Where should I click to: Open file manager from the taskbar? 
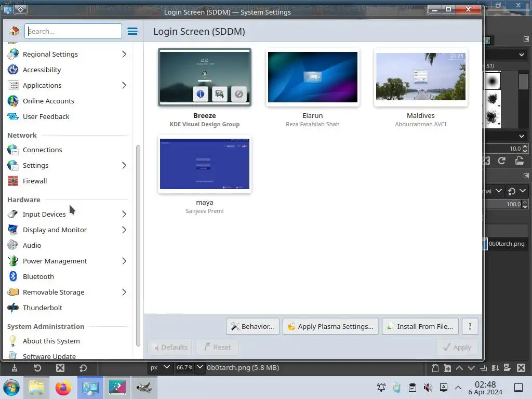pyautogui.click(x=36, y=388)
